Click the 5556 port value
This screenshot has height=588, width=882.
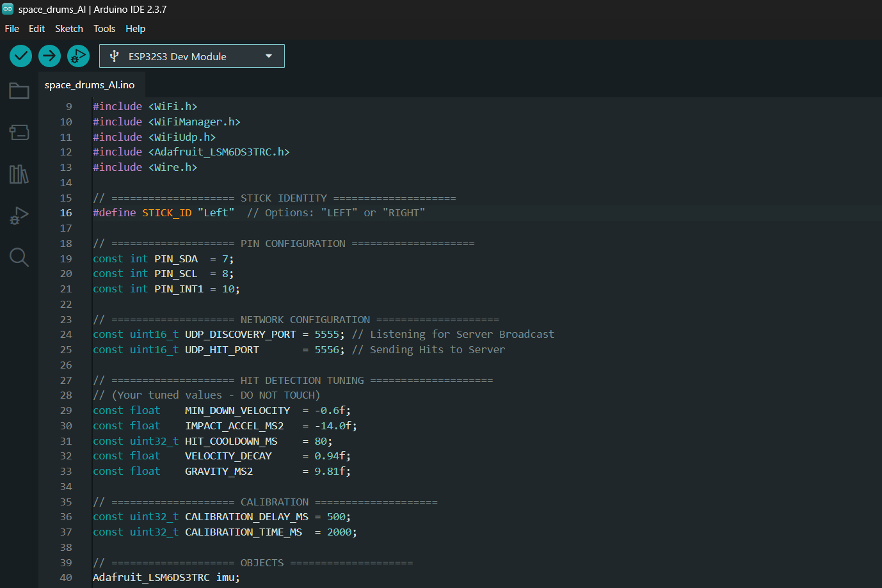tap(326, 350)
